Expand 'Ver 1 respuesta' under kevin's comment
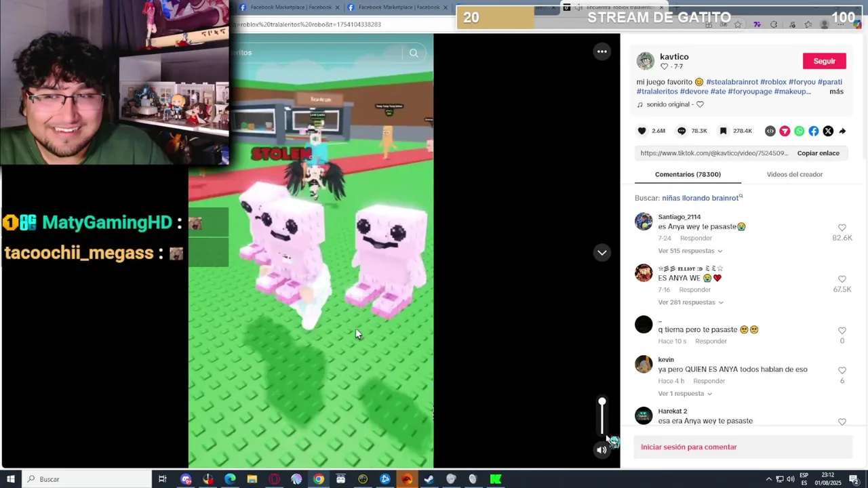Screen dimensions: 868x488 (x=685, y=394)
